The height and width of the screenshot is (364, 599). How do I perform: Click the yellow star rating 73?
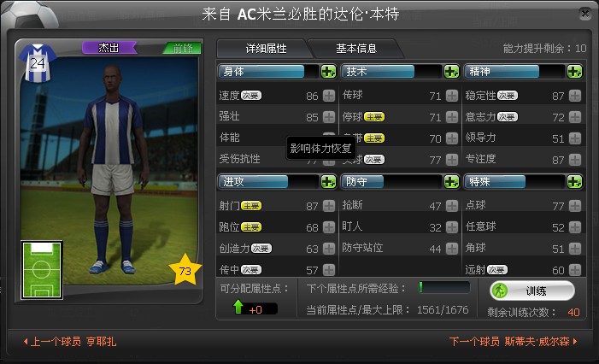click(x=185, y=270)
